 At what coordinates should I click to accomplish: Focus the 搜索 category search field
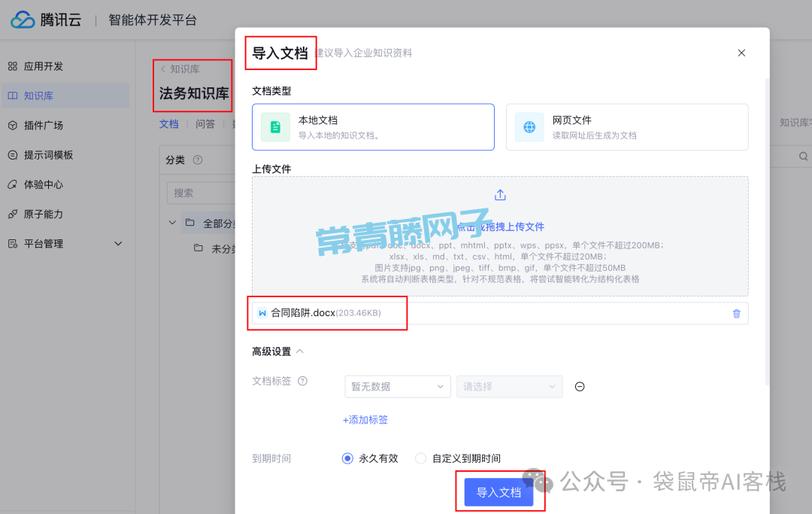coord(201,193)
